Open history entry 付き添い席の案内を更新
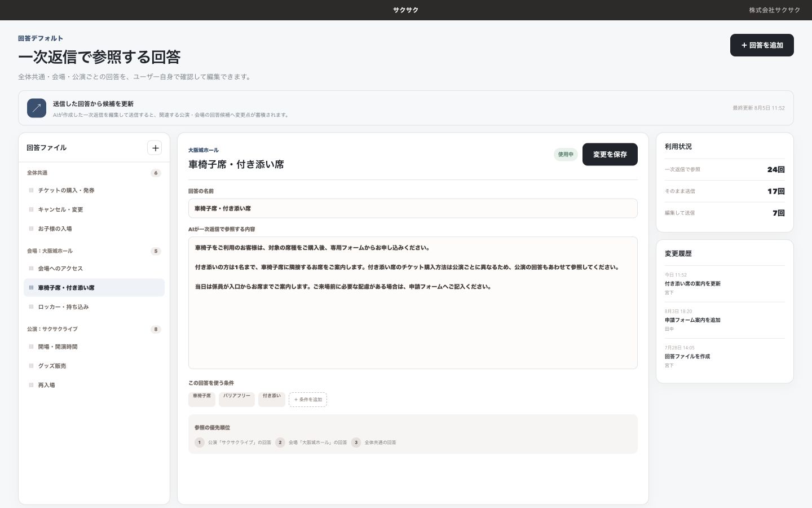 [725, 284]
